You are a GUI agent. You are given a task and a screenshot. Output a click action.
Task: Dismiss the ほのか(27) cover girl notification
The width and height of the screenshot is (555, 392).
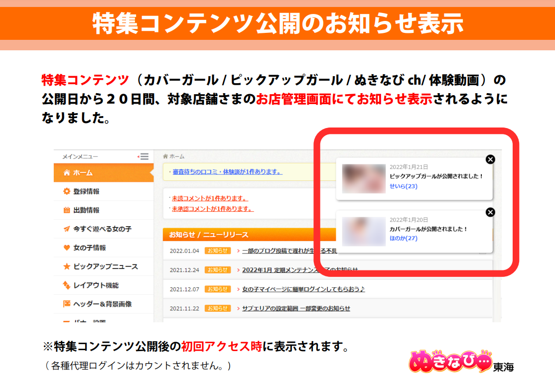[490, 212]
